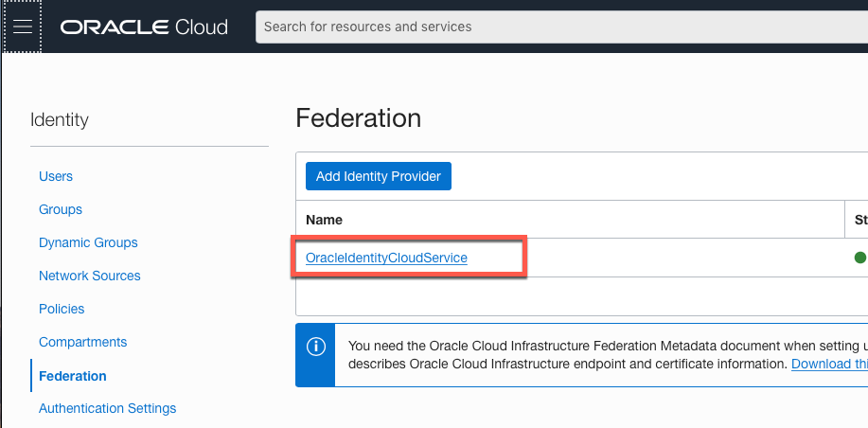Click the partially visible Status column header
This screenshot has width=868, height=428.
(859, 220)
